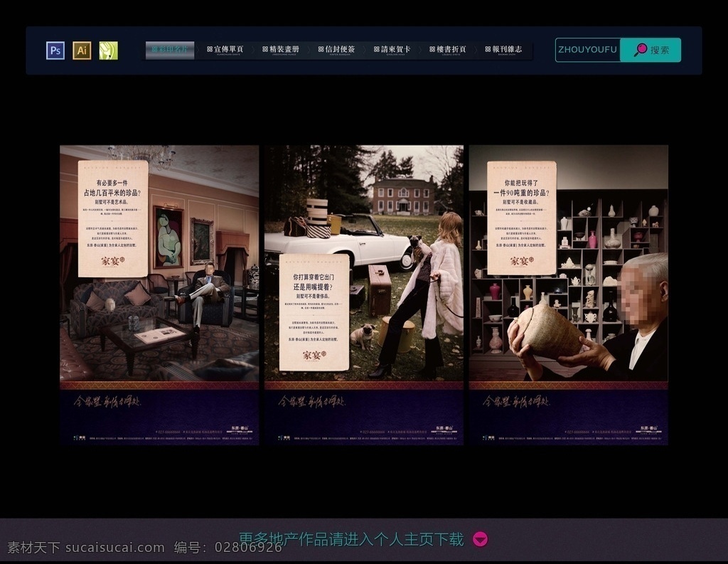This screenshot has width=728, height=564.
Task: Open the 精裝畫册 tab
Action: [281, 50]
